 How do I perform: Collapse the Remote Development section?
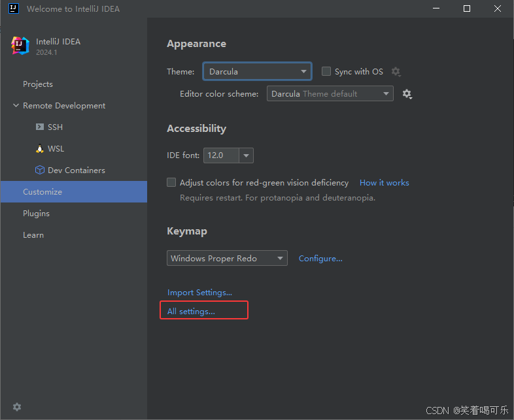[x=16, y=105]
